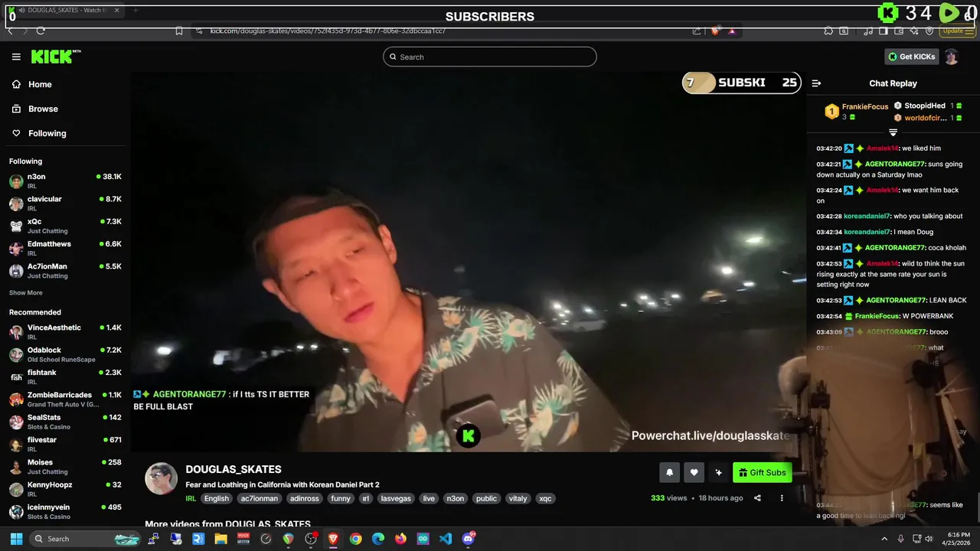The width and height of the screenshot is (980, 551).
Task: Open the Windows Start menu
Action: [x=16, y=539]
